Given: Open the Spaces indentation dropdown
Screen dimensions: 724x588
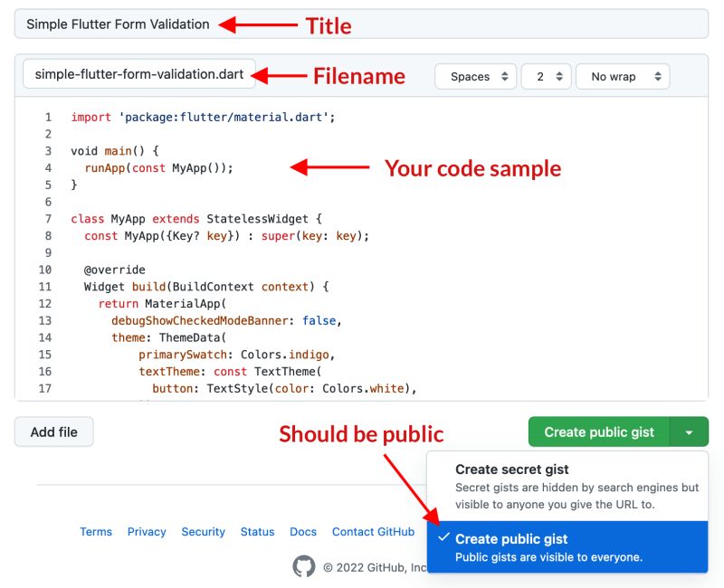Looking at the screenshot, I should pyautogui.click(x=475, y=76).
